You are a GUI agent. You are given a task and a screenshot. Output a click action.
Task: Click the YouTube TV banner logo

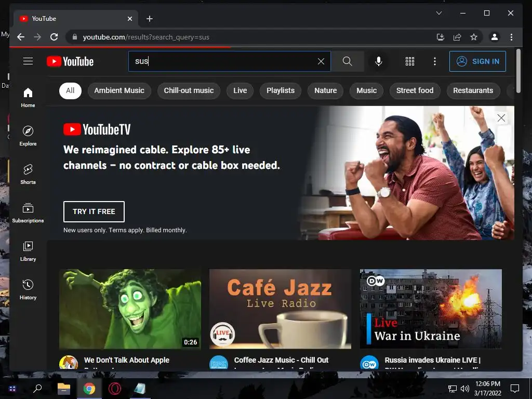[x=97, y=129]
